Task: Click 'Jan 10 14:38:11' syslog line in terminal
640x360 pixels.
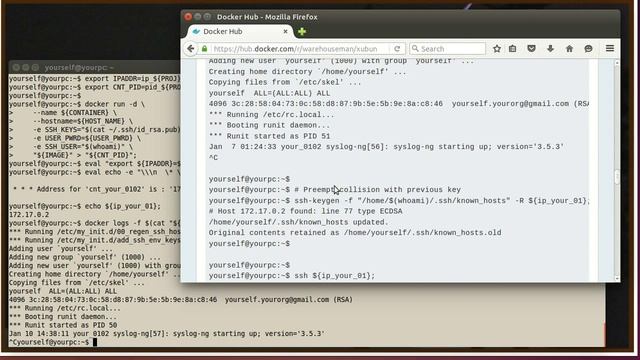Action: (x=167, y=334)
